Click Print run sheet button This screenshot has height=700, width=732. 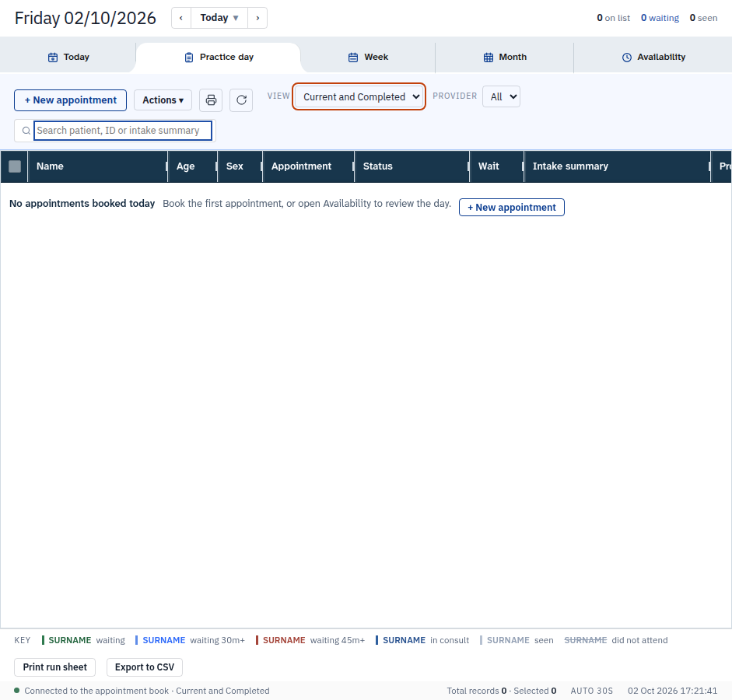click(55, 667)
